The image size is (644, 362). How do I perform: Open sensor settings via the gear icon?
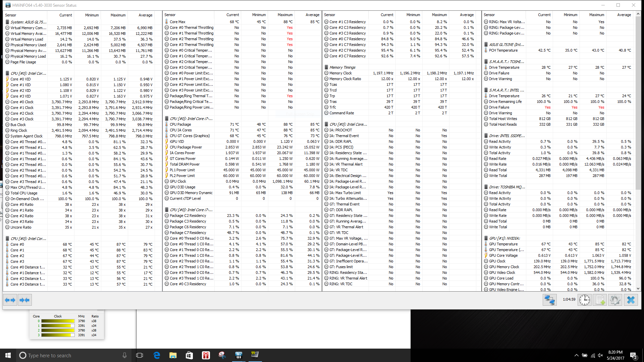pyautogui.click(x=615, y=300)
